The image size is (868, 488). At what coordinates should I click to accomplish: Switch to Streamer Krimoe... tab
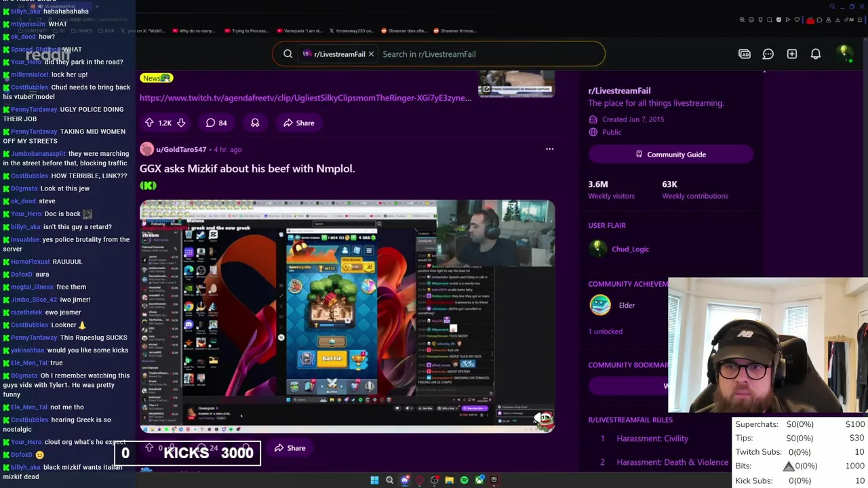point(455,30)
